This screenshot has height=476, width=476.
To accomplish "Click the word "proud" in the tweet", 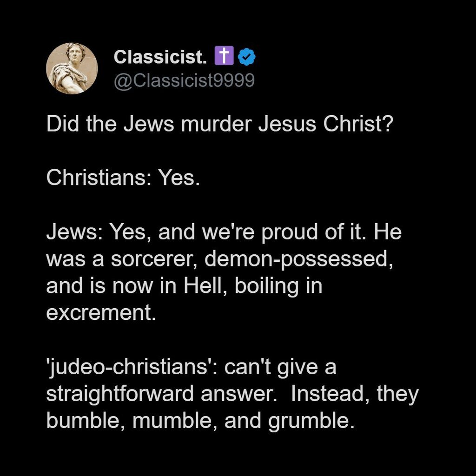I will tap(289, 232).
